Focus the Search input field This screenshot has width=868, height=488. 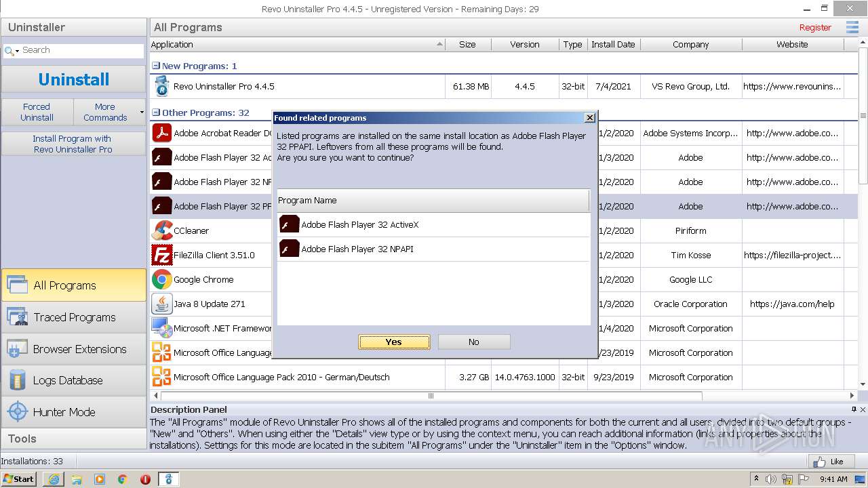(x=81, y=50)
